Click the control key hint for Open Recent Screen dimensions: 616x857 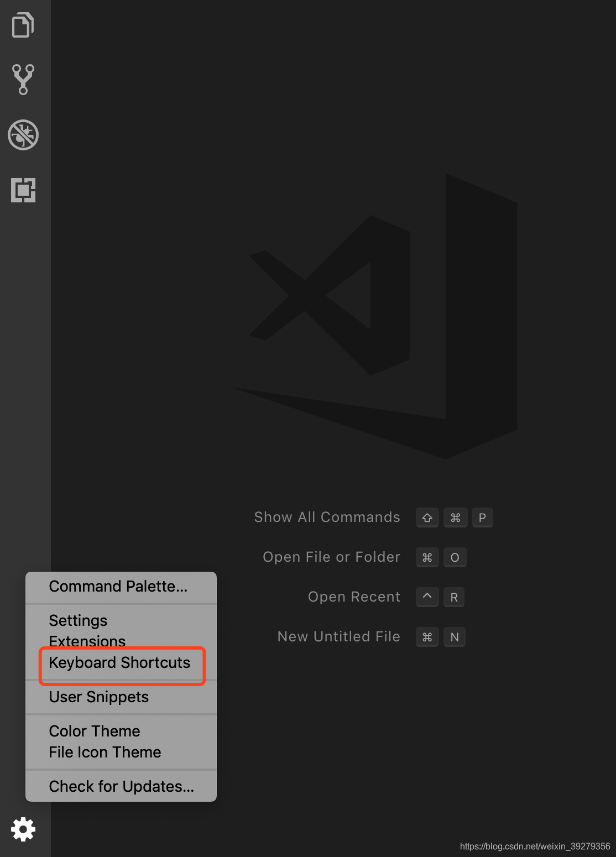(427, 597)
